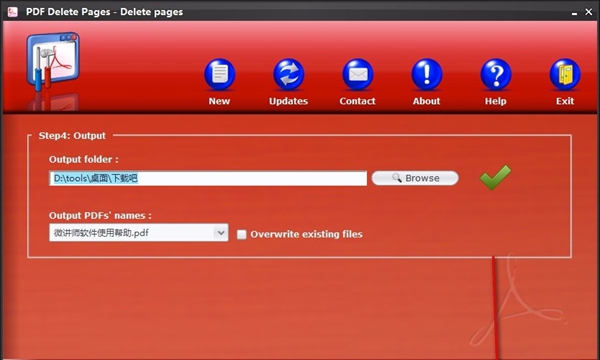Enable Overwrite existing files checkbox

tap(241, 234)
